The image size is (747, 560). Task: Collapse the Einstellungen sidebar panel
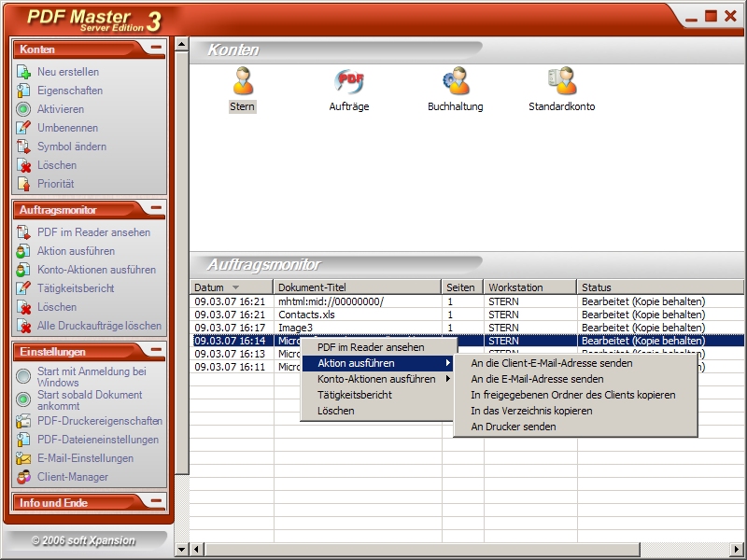click(156, 350)
